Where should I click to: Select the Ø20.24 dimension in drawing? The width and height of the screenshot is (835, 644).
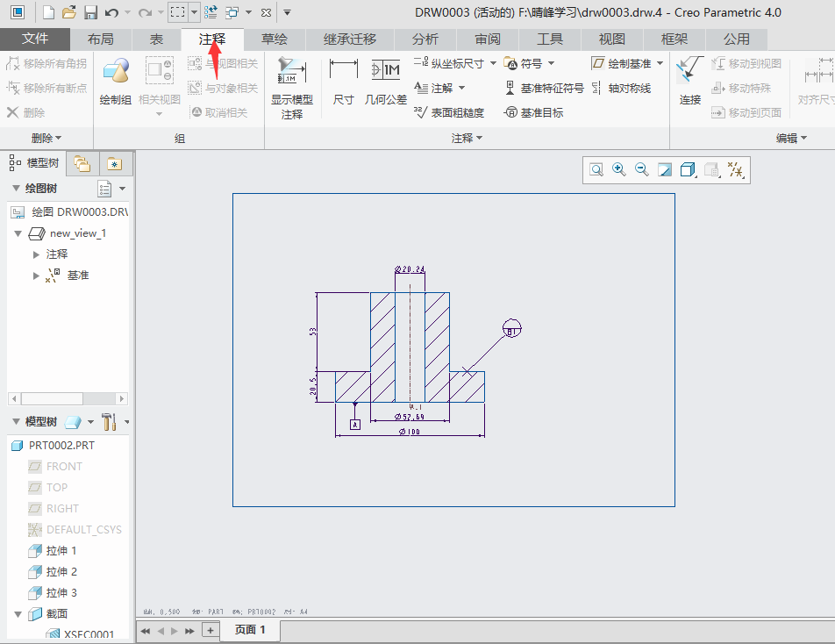point(410,269)
